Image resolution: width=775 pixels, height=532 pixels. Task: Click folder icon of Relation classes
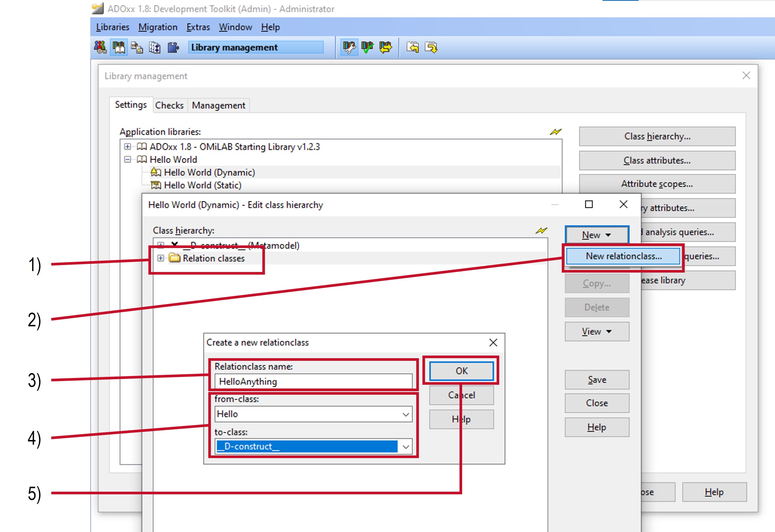(174, 258)
